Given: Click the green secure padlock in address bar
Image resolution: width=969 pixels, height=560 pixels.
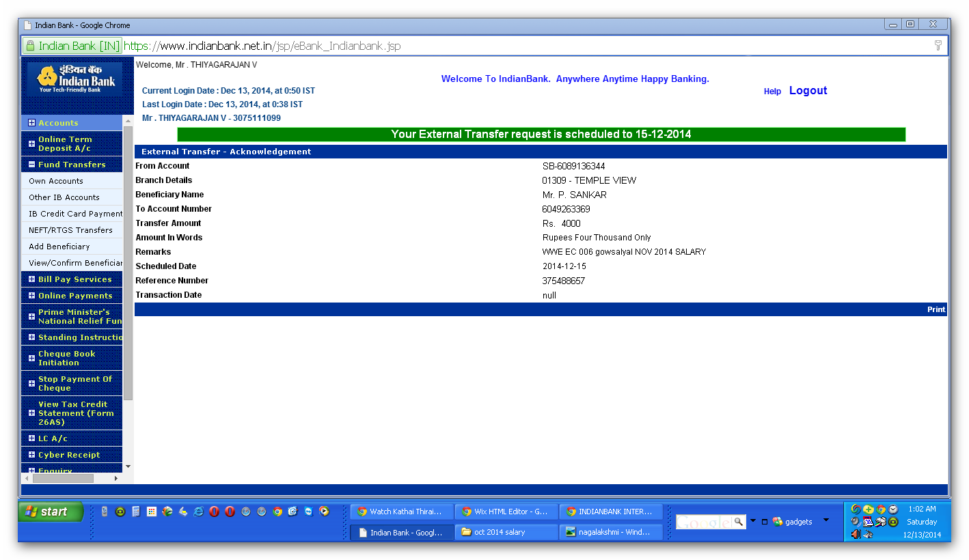Looking at the screenshot, I should tap(30, 46).
